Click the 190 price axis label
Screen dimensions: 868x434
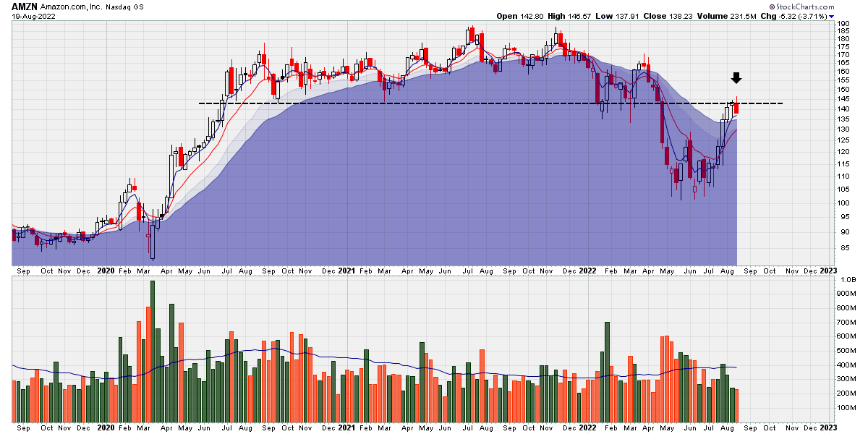(843, 24)
